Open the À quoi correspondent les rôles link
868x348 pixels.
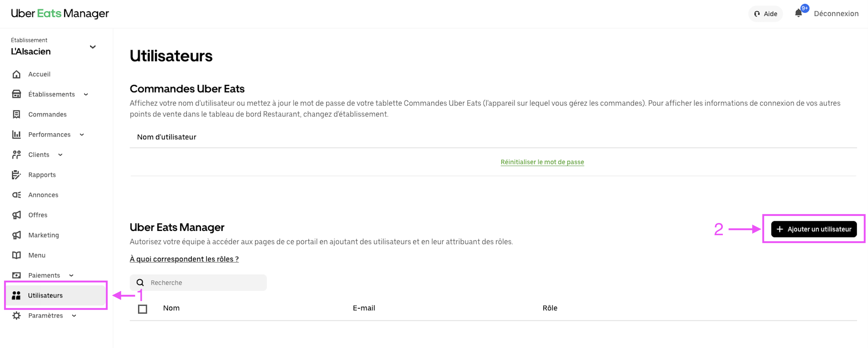click(184, 259)
